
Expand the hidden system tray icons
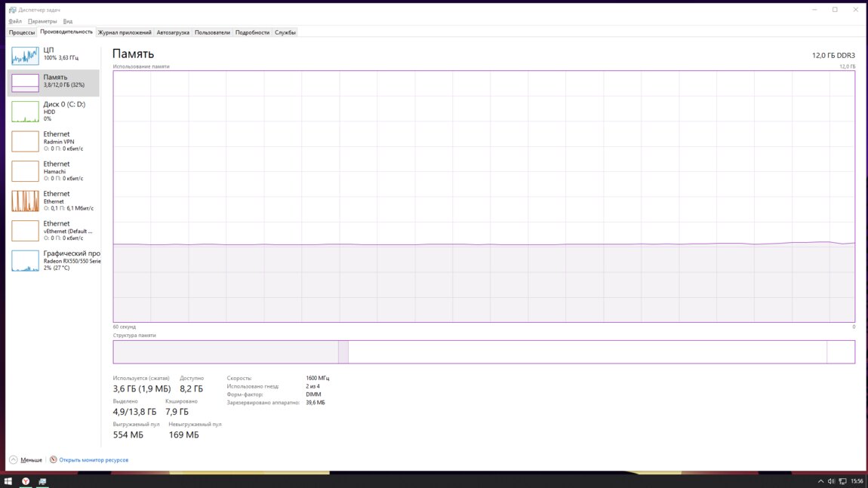[x=820, y=481]
